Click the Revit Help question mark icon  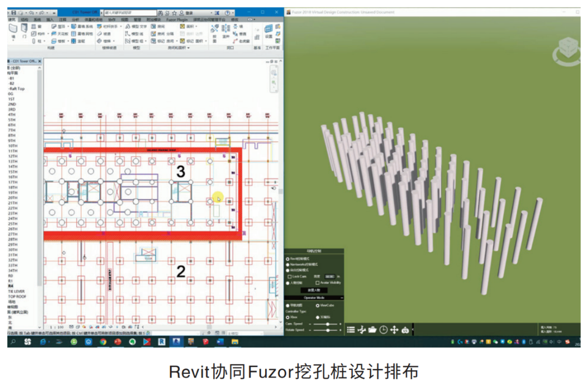tap(227, 13)
